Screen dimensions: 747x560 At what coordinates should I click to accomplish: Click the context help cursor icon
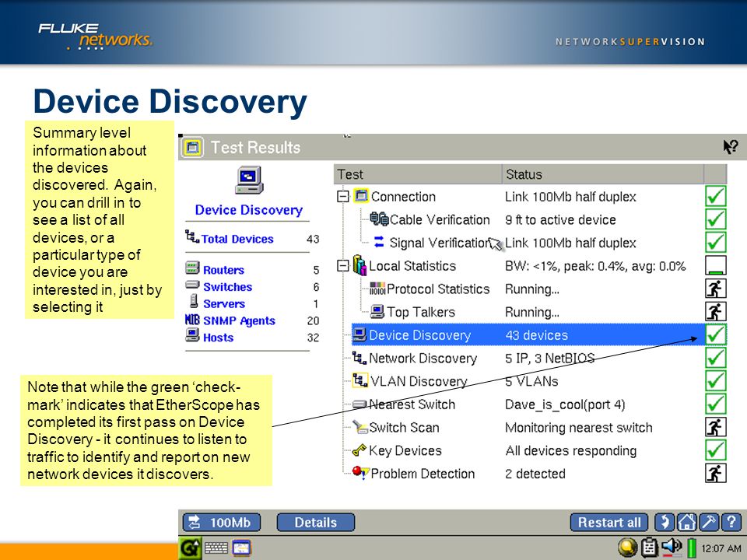(x=731, y=147)
